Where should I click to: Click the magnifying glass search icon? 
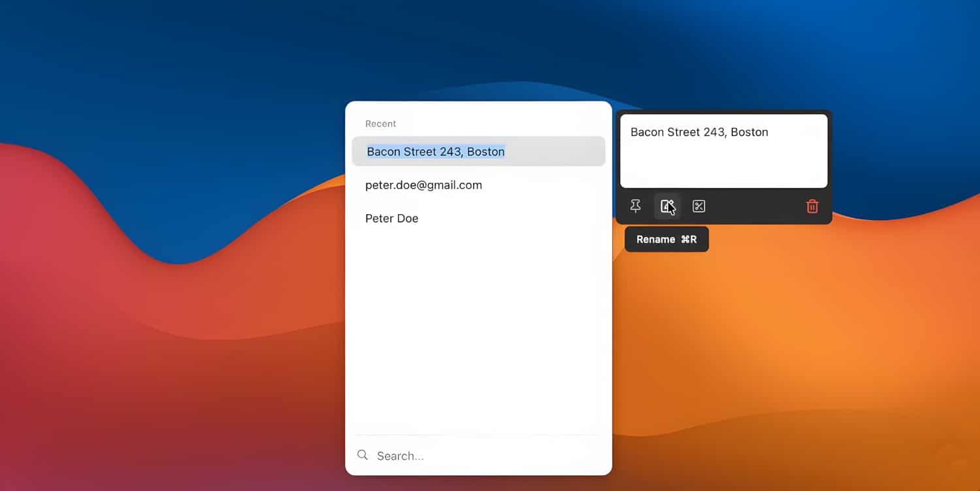point(363,455)
